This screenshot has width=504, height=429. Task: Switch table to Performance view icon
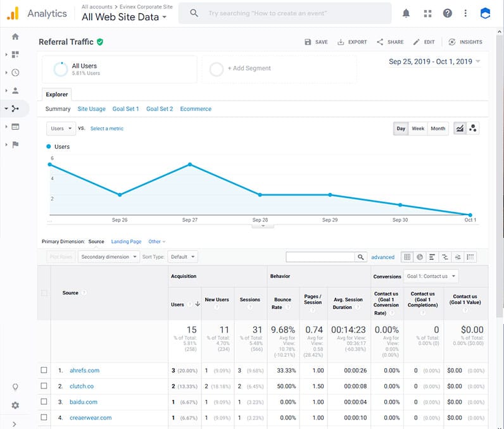coord(432,257)
